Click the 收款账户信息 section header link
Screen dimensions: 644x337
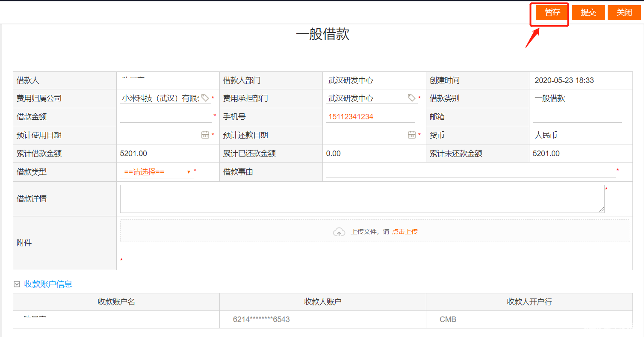pyautogui.click(x=48, y=284)
